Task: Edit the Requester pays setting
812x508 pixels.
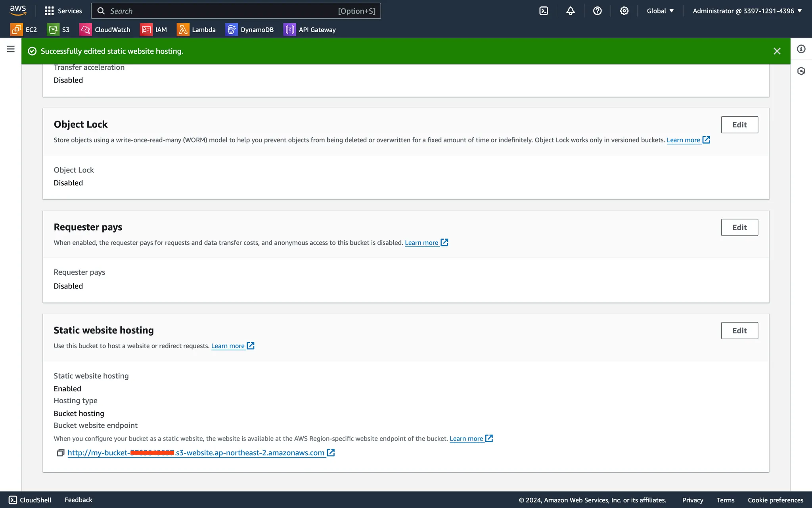Action: 739,227
